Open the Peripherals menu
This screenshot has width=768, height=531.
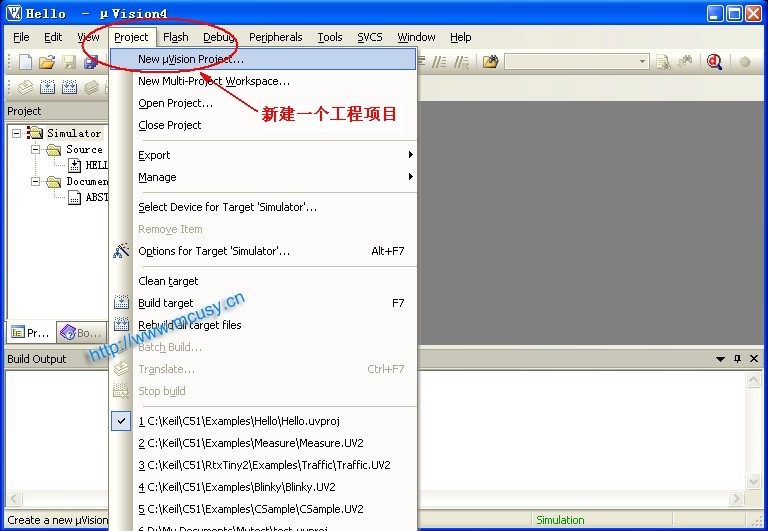click(x=276, y=37)
